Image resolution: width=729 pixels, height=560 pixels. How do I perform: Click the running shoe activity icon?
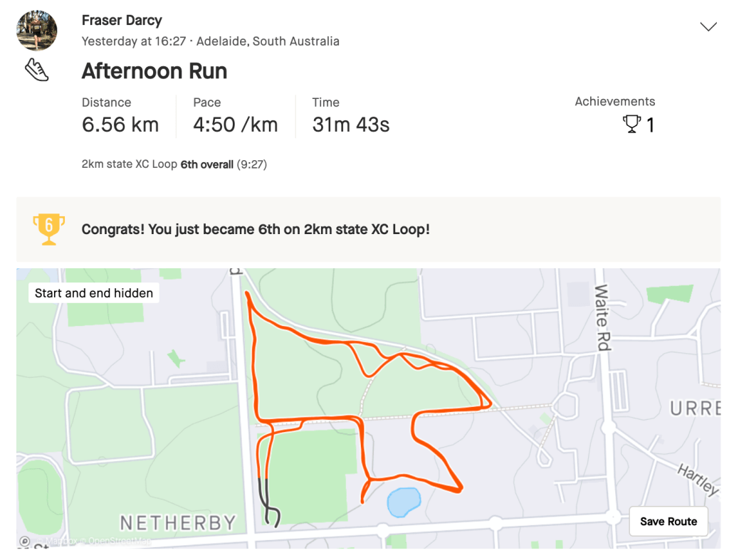click(36, 70)
